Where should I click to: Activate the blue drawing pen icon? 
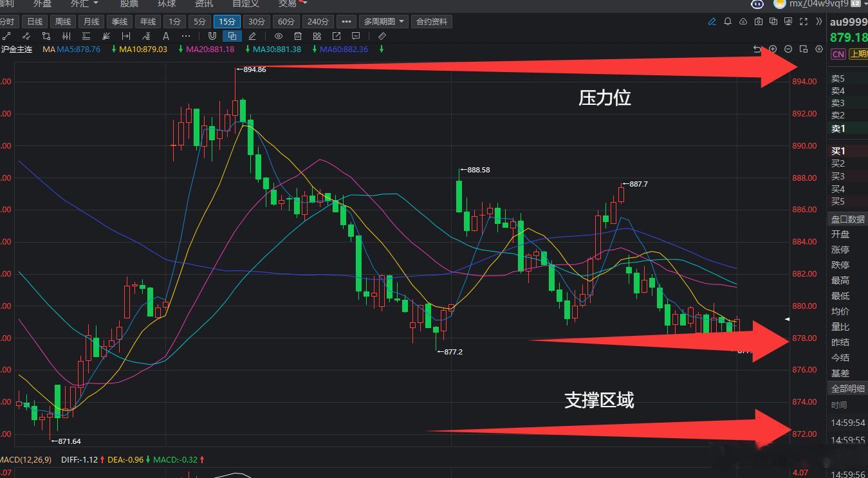(712, 21)
